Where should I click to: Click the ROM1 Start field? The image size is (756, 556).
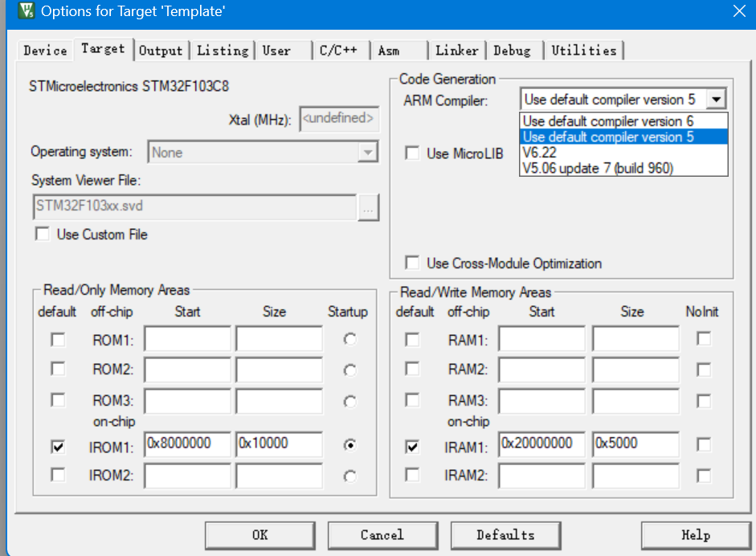pos(187,339)
